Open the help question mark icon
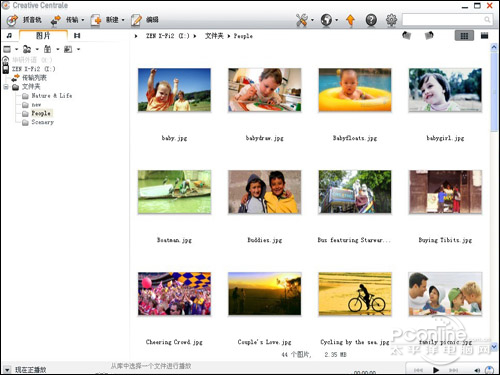Screen dimensions: 500x375 (371, 20)
